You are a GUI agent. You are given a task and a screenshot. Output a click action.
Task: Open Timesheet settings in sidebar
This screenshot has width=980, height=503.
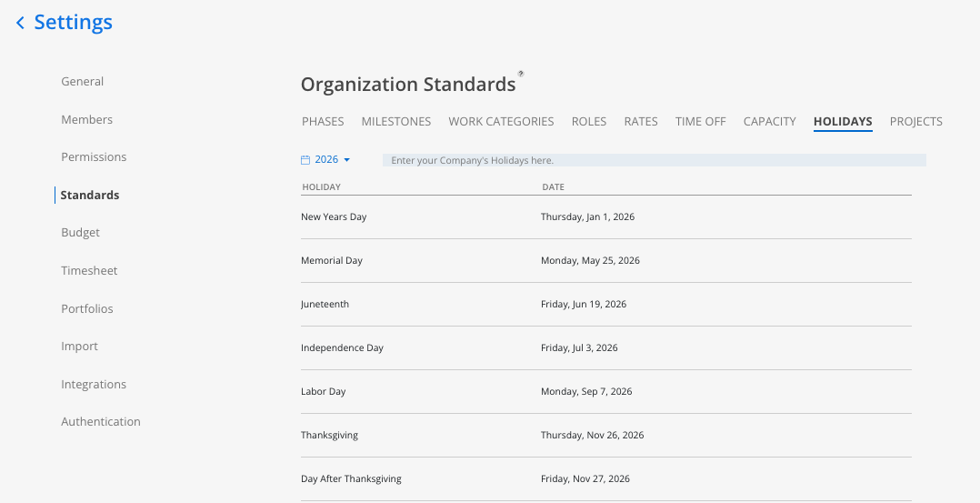89,270
